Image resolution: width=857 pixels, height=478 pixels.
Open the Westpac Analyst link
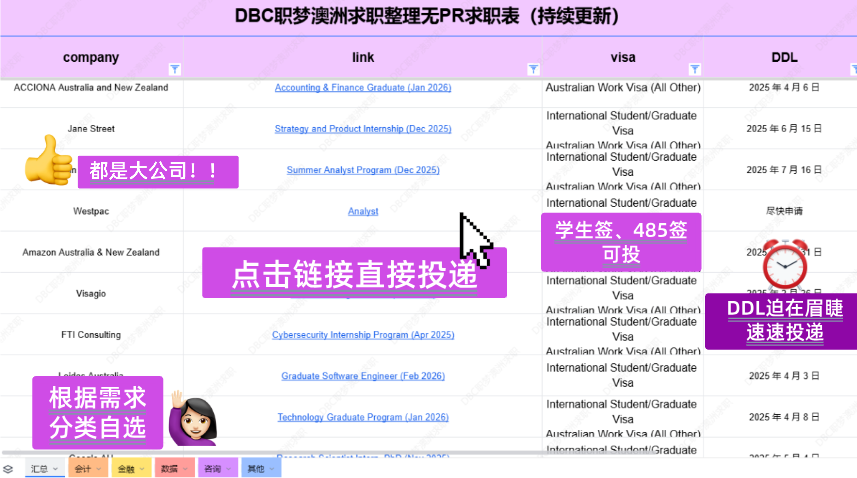click(x=363, y=211)
